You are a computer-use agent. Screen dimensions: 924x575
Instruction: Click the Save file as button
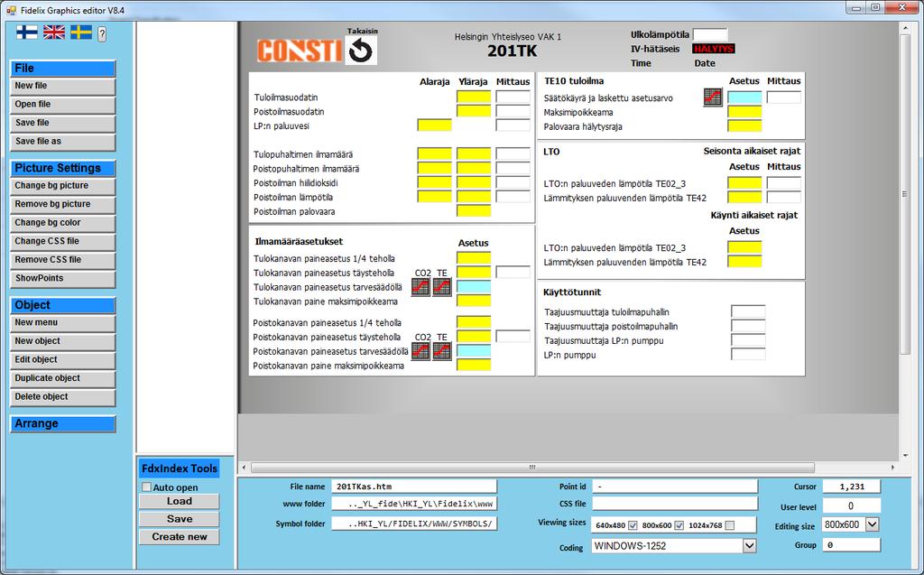pos(62,142)
